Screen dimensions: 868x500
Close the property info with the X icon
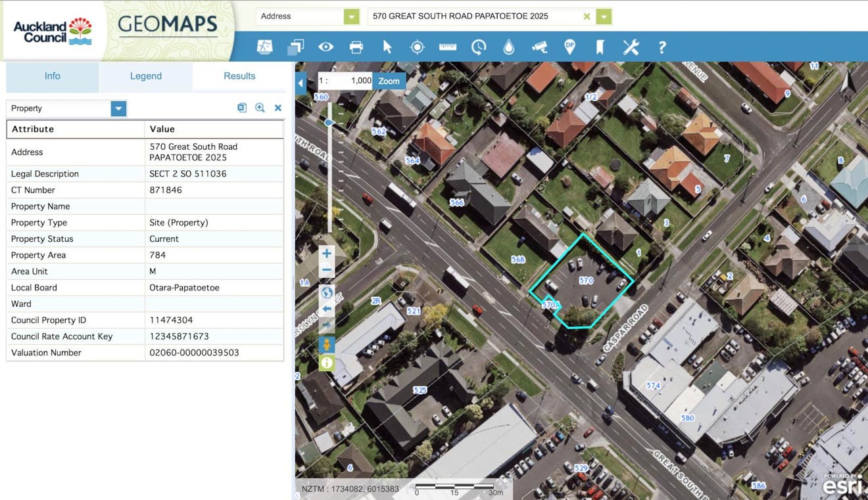(x=278, y=108)
